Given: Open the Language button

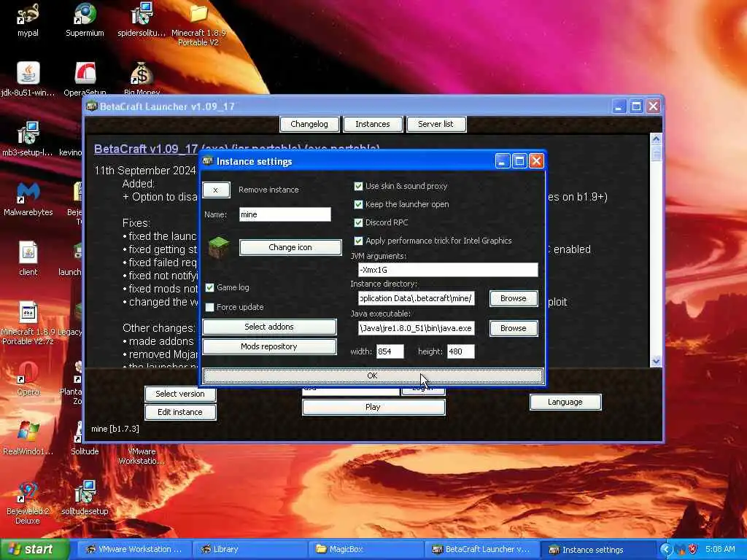Looking at the screenshot, I should tap(565, 402).
